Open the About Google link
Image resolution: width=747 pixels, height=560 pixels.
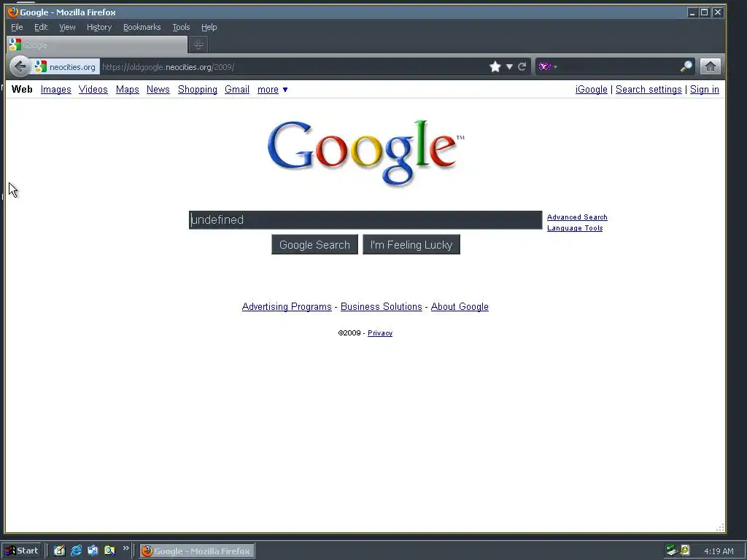[x=460, y=307]
